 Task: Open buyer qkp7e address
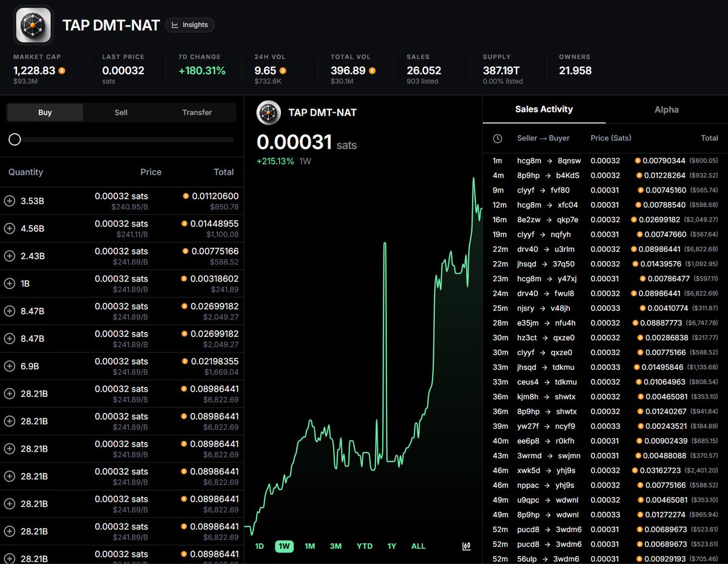567,220
